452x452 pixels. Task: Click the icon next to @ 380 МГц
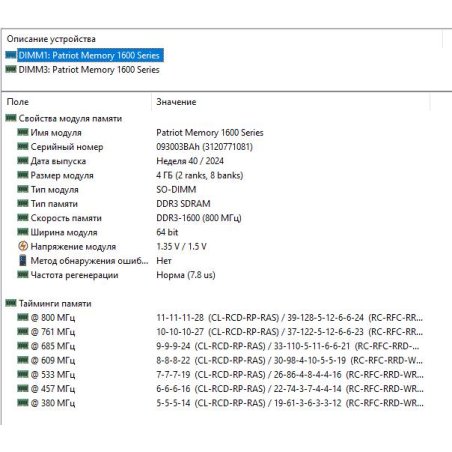(x=23, y=403)
